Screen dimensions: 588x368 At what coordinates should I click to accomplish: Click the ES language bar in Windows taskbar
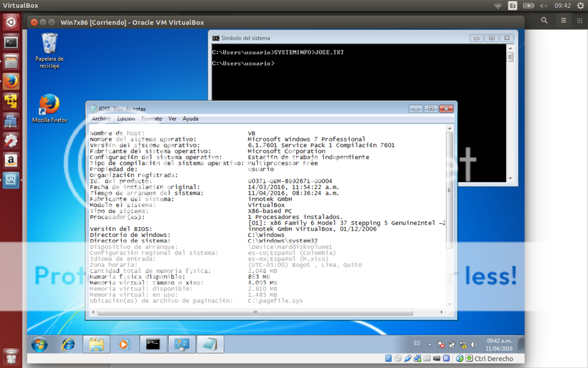point(417,343)
